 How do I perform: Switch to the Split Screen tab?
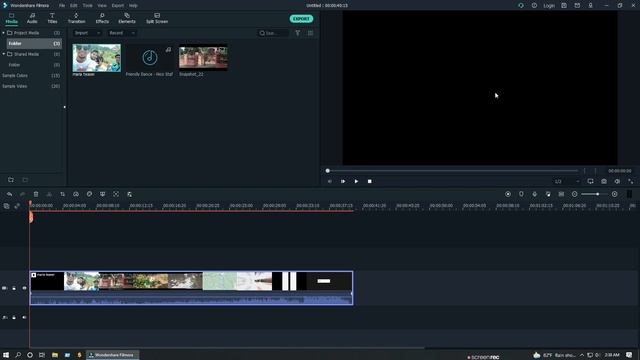click(x=157, y=18)
